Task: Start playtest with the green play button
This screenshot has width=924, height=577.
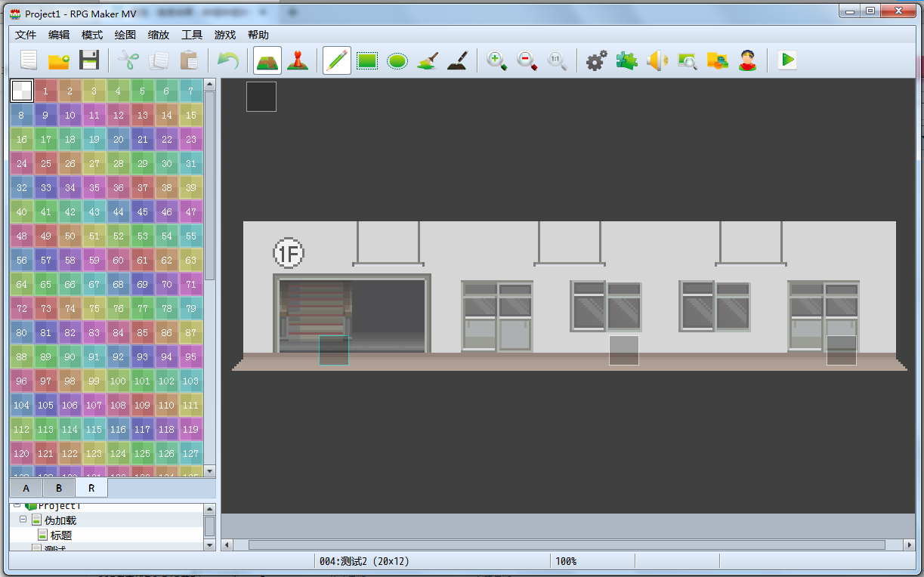Action: [787, 60]
